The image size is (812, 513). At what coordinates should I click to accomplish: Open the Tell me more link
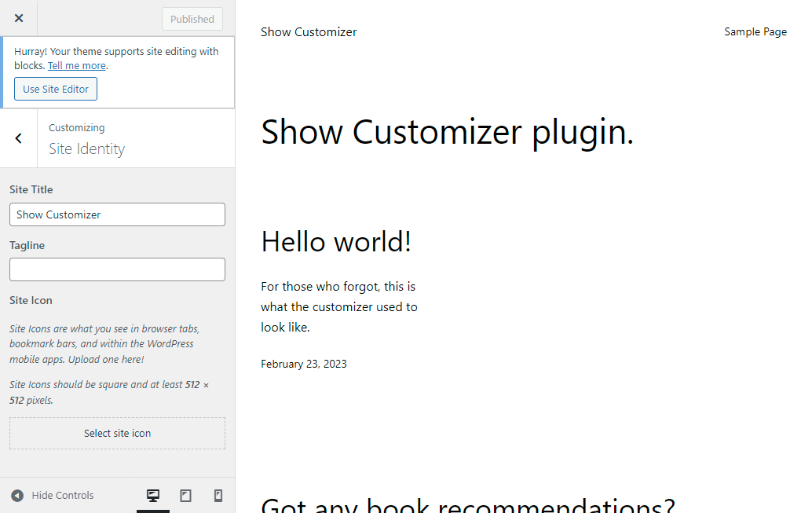pos(77,66)
